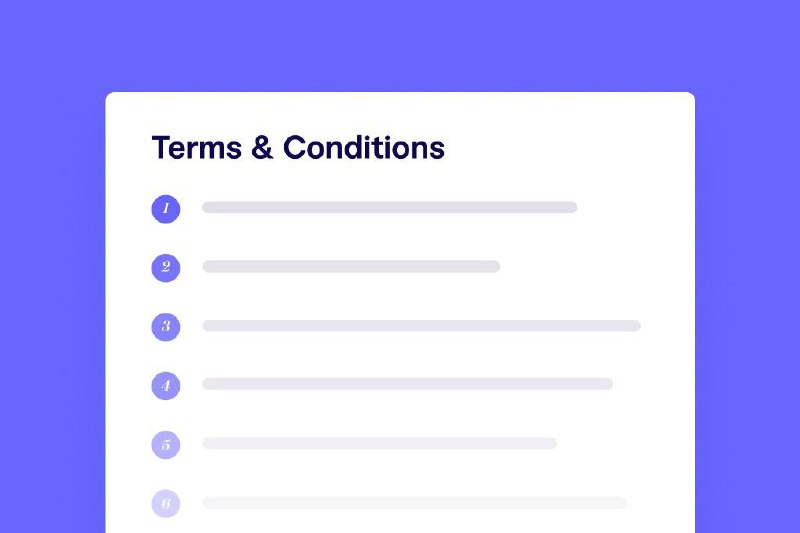This screenshot has width=800, height=533.
Task: Click the faded number 6 circle badge
Action: tap(166, 503)
